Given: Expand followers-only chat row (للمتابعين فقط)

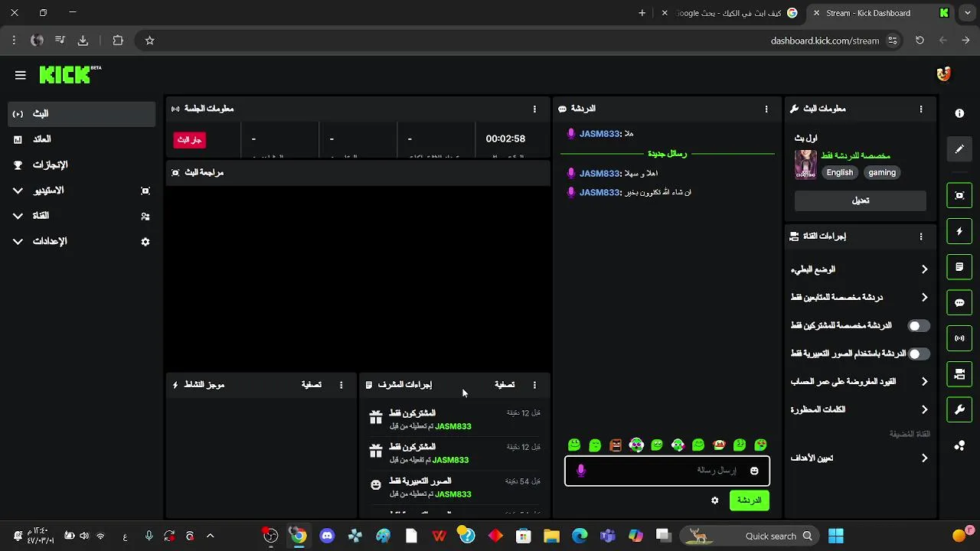Looking at the screenshot, I should (x=860, y=297).
